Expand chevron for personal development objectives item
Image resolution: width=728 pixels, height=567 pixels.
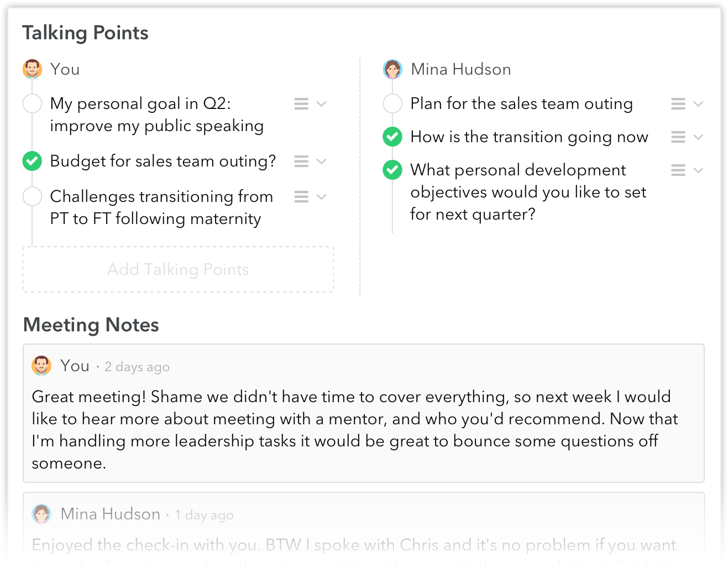tap(698, 170)
